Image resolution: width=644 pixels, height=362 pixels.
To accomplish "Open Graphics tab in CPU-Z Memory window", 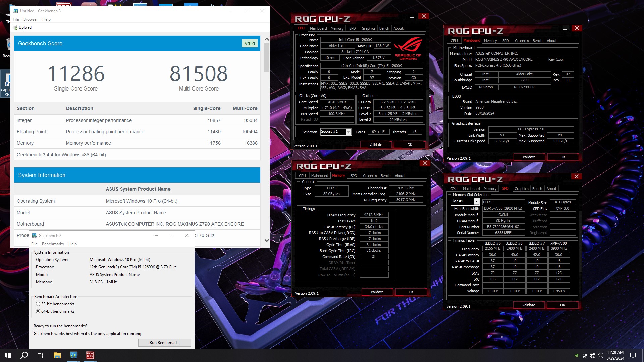I will (x=370, y=176).
